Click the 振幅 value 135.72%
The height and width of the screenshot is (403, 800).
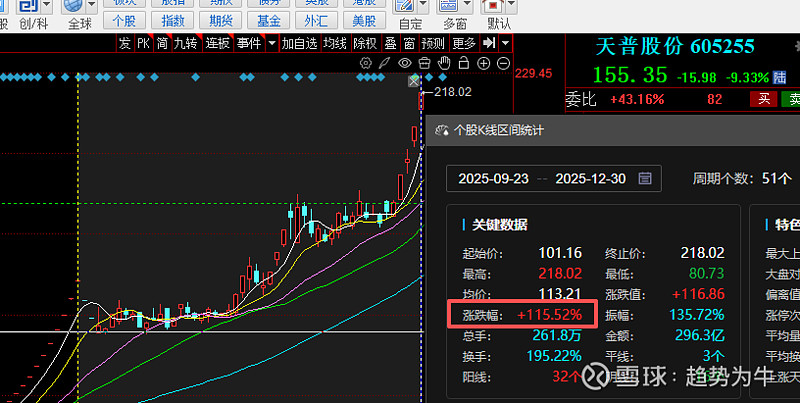point(697,315)
